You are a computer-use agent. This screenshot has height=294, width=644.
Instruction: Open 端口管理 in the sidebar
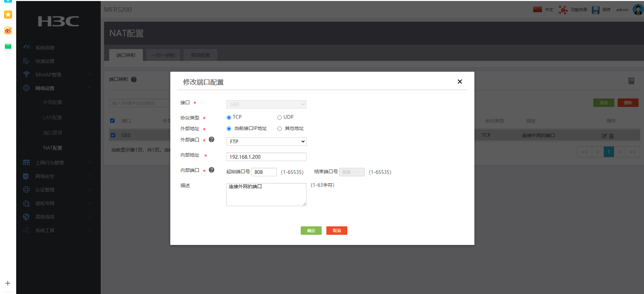point(53,133)
